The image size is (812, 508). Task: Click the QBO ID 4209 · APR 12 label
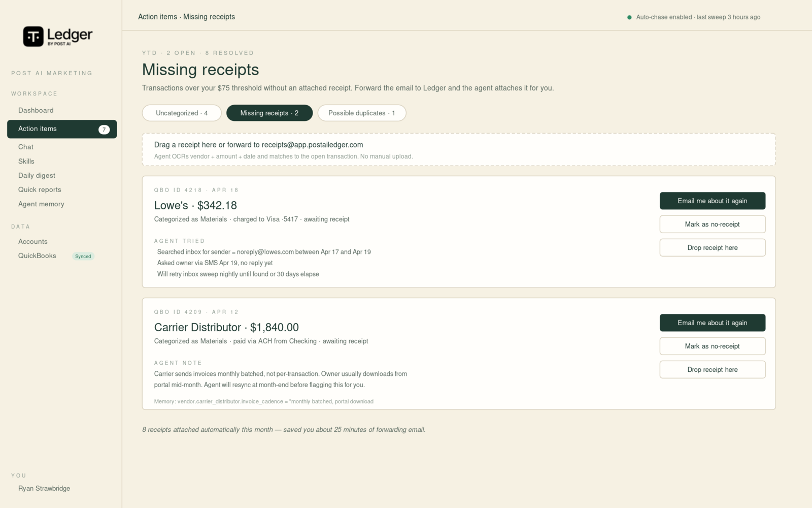click(x=196, y=312)
